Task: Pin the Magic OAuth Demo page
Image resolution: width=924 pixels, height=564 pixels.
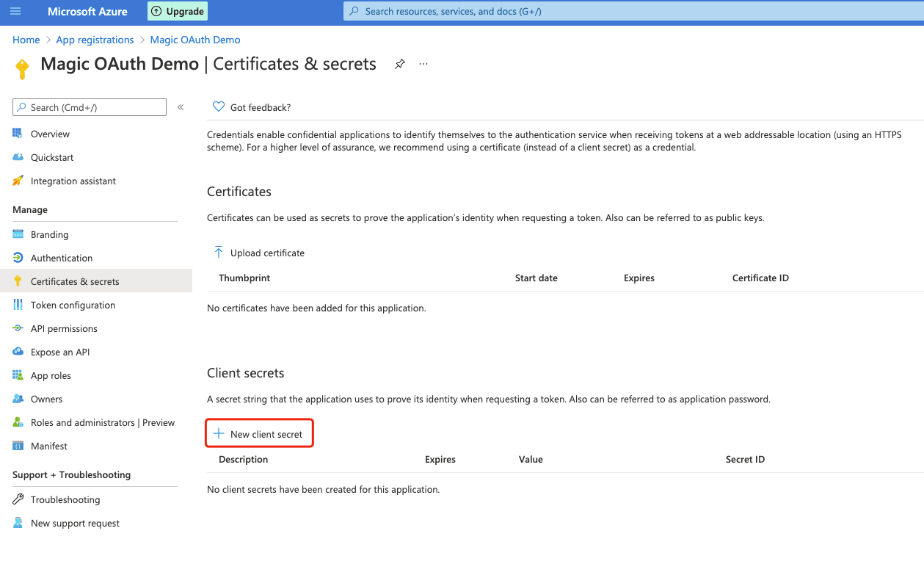Action: 399,64
